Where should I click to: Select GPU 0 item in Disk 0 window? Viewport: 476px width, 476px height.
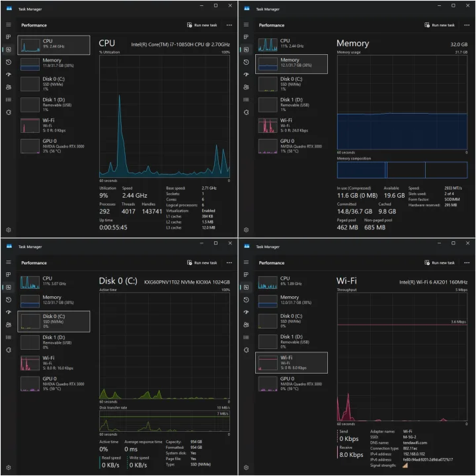click(54, 383)
